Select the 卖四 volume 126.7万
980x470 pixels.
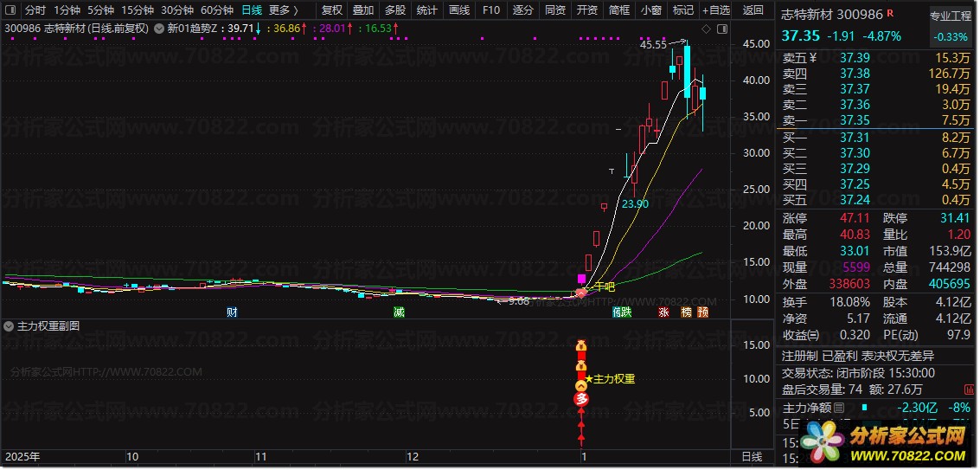(948, 74)
